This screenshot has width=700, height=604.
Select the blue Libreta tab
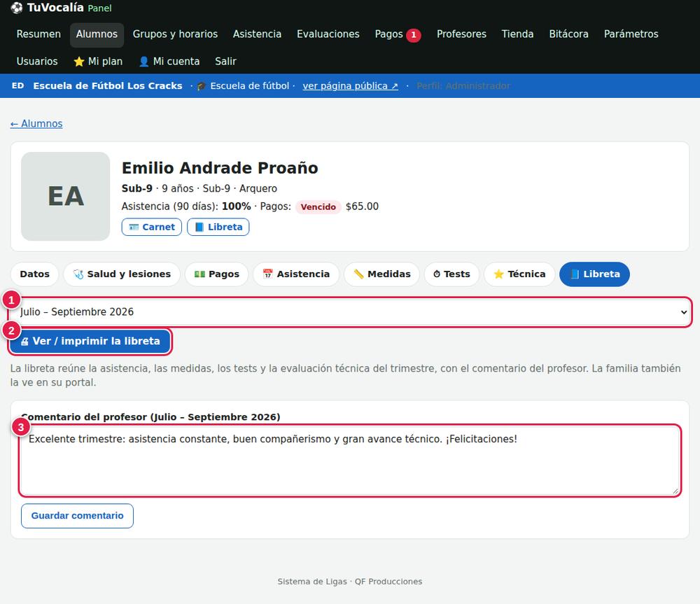point(594,274)
